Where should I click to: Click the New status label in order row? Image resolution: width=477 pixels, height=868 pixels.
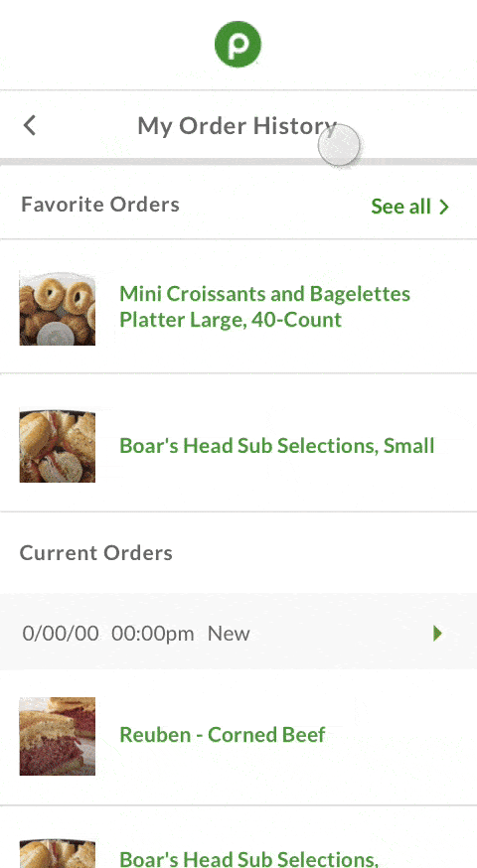click(x=229, y=634)
